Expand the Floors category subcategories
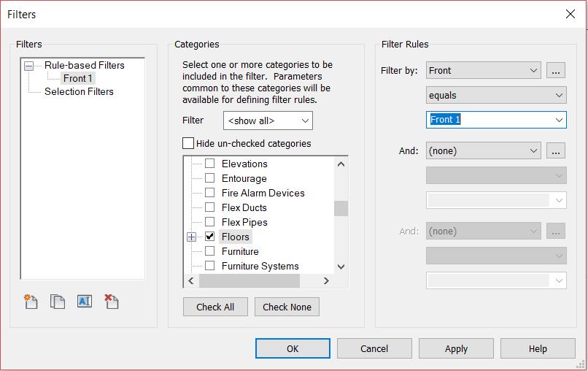The height and width of the screenshot is (371, 588). (192, 237)
